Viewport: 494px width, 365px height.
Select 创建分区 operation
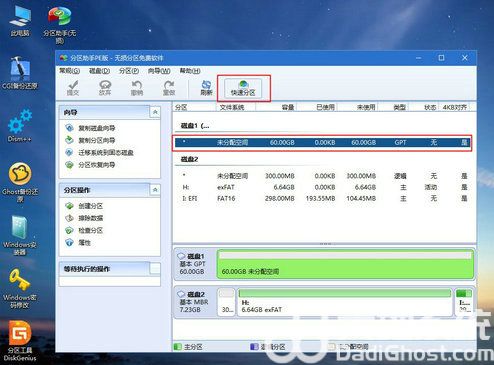tap(90, 206)
